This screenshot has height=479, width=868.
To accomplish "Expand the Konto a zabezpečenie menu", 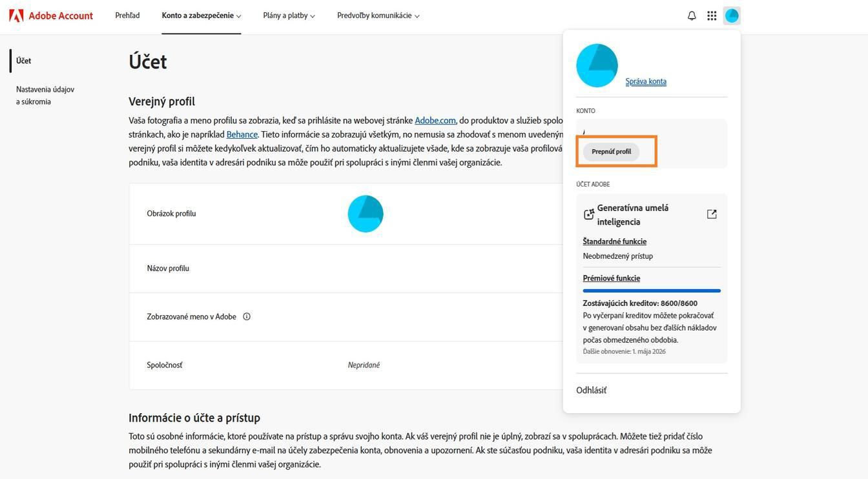I will point(201,15).
